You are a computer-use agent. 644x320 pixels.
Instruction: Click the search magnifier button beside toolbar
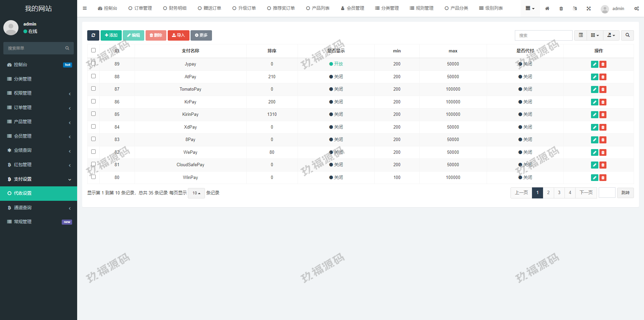627,35
